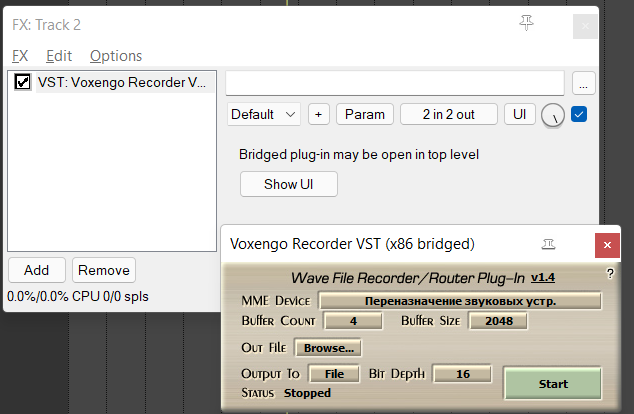Open the MME Device selector
This screenshot has width=634, height=414.
click(x=460, y=300)
